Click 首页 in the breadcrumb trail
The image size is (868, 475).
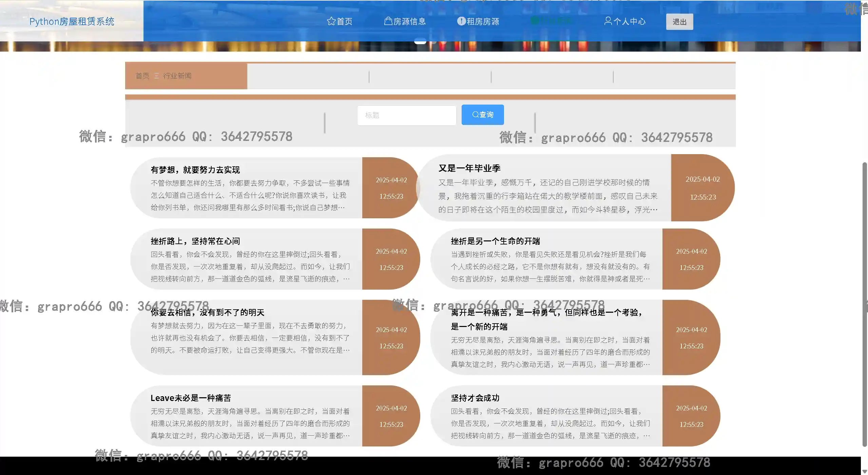pos(142,76)
